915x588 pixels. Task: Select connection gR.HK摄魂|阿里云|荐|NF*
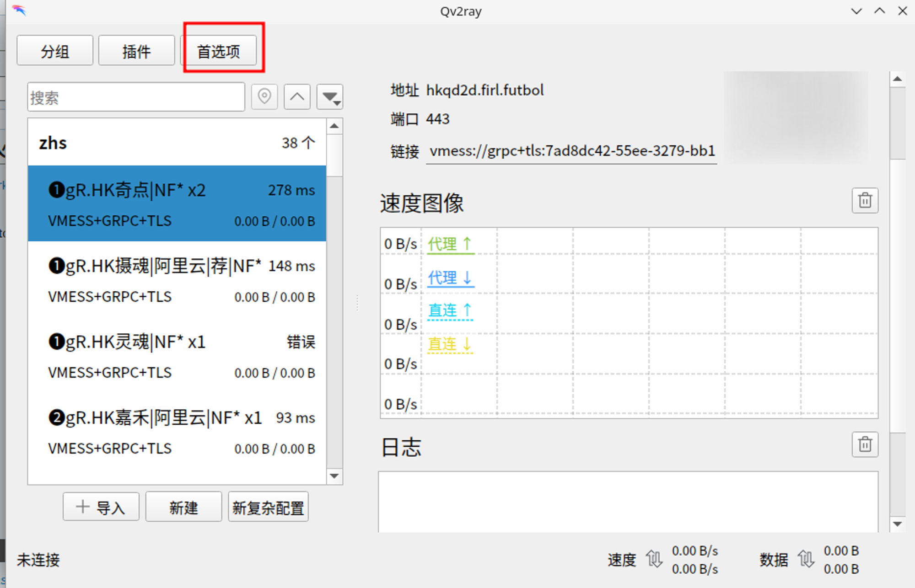click(177, 279)
